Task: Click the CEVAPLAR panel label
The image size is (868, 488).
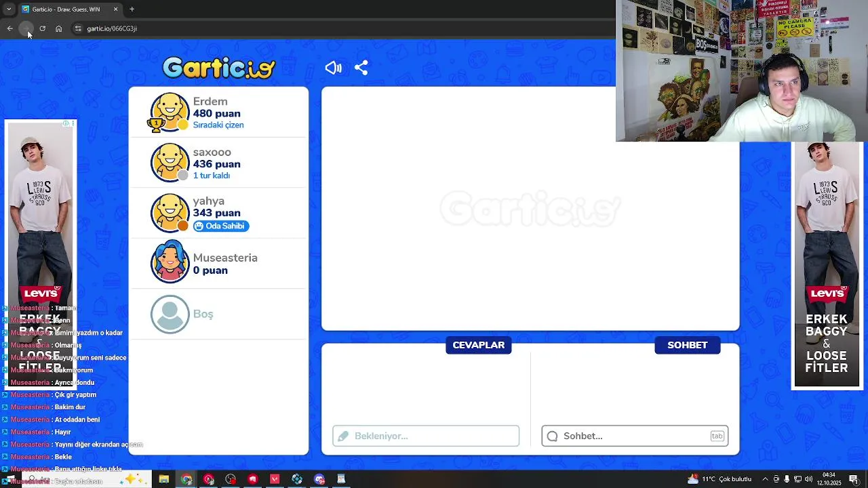Action: (x=479, y=345)
